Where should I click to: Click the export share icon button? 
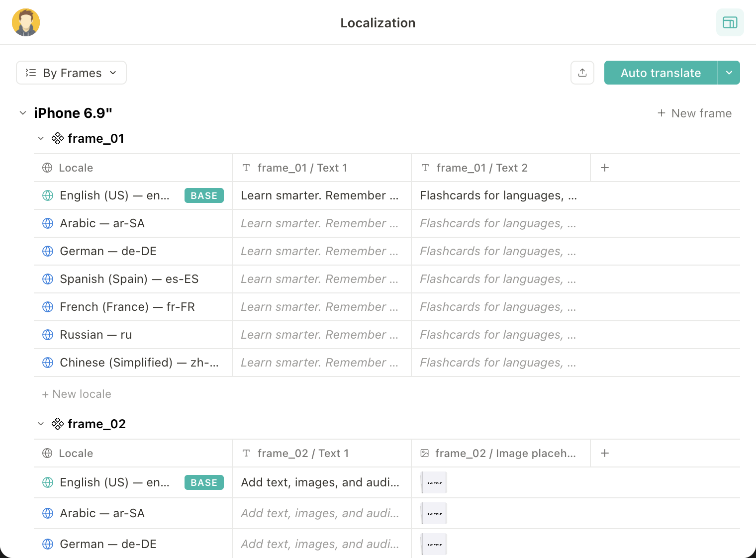582,73
